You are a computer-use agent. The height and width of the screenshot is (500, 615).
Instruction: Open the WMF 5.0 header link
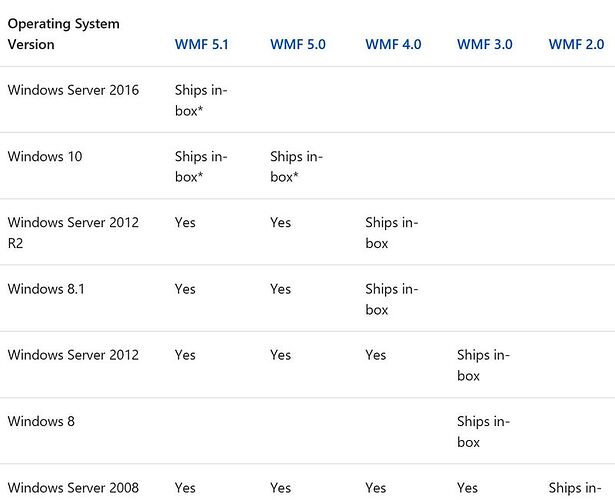click(298, 44)
